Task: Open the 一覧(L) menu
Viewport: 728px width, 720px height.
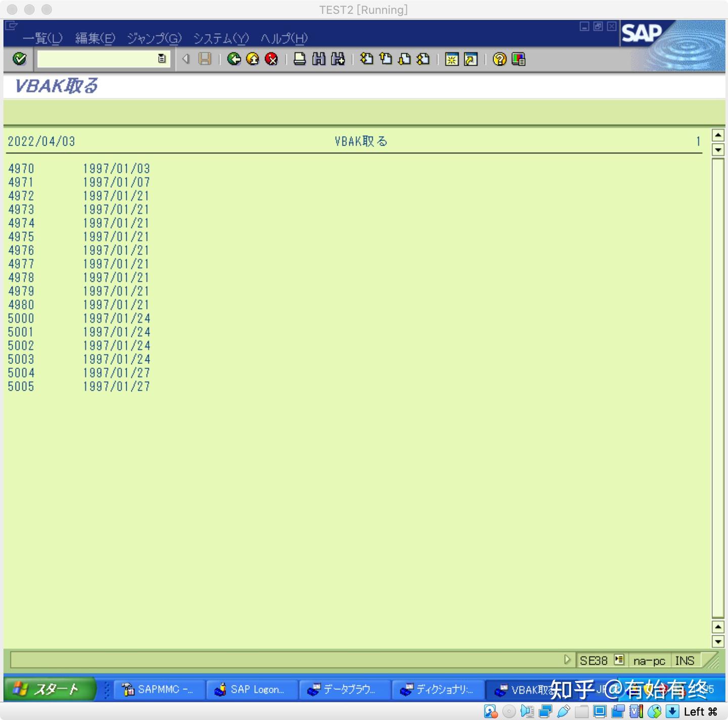Action: (42, 38)
